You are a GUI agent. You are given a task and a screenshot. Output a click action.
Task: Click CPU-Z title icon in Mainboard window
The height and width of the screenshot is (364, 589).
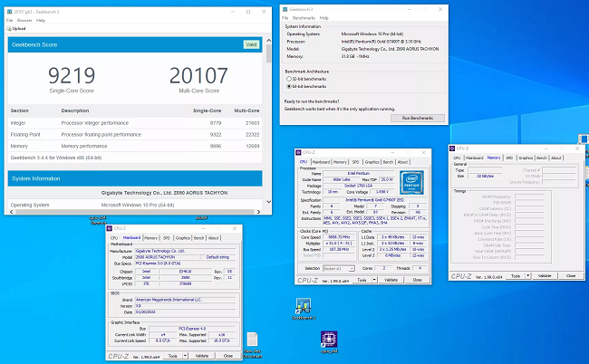pos(110,228)
